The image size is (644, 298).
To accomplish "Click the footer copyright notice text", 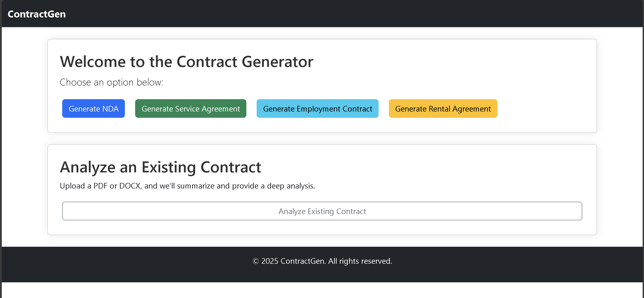I will pyautogui.click(x=322, y=261).
